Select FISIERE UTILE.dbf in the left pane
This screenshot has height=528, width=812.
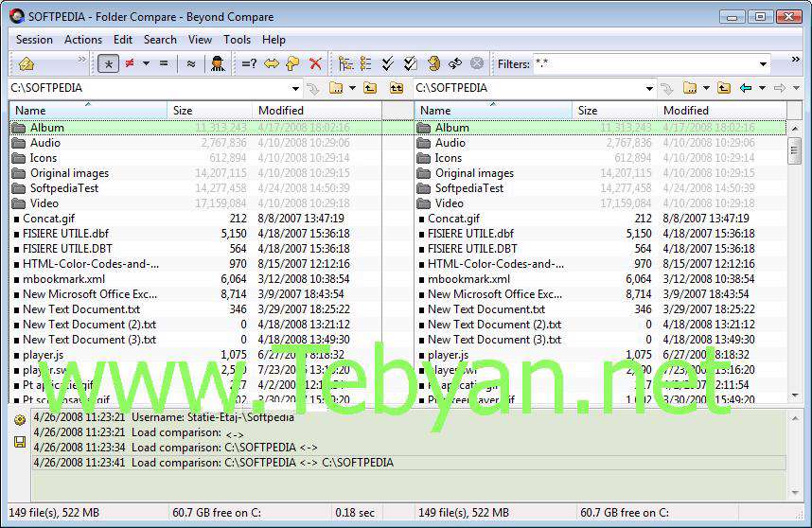coord(195,234)
